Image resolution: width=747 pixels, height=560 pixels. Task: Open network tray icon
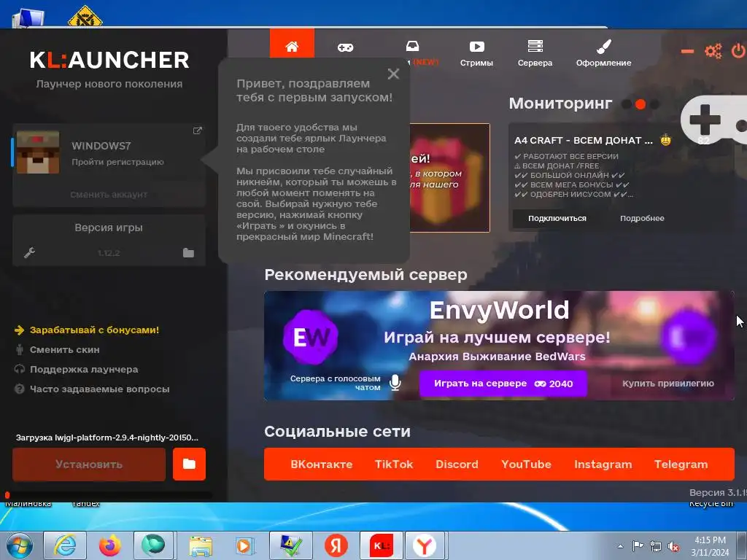click(656, 547)
